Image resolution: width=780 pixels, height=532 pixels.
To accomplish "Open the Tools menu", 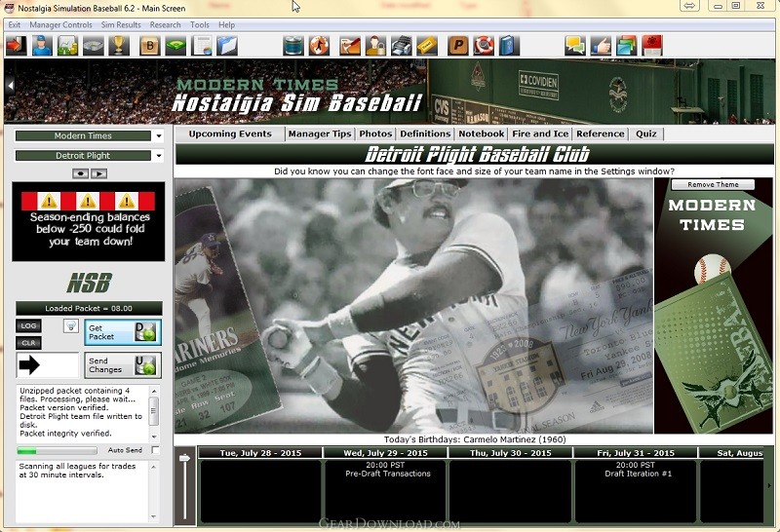I will 200,25.
